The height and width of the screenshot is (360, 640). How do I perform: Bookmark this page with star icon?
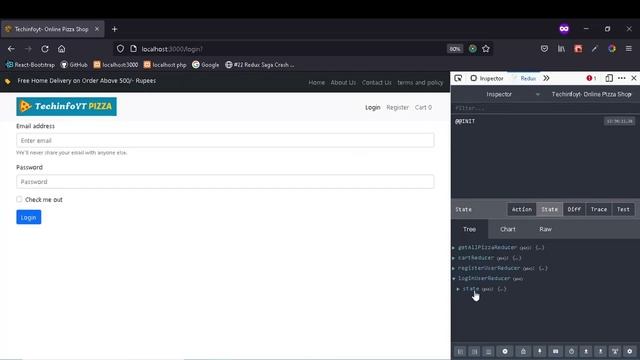[x=486, y=49]
